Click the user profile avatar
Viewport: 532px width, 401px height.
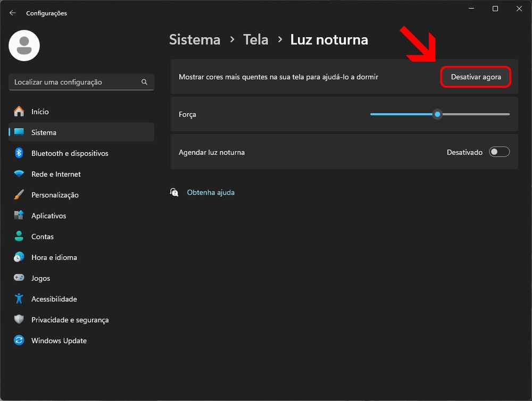[24, 46]
